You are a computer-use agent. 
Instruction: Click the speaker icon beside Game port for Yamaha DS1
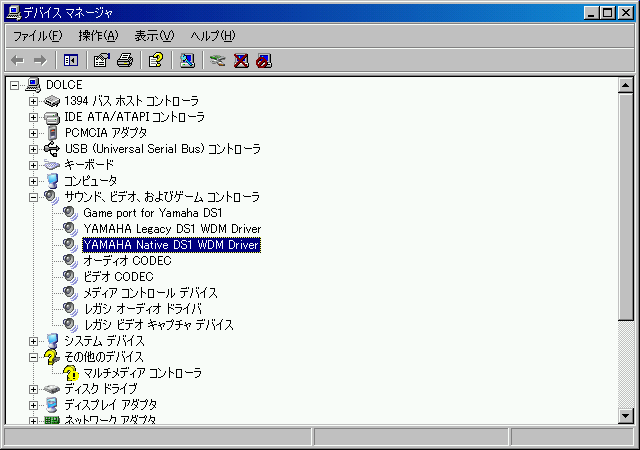(x=70, y=213)
